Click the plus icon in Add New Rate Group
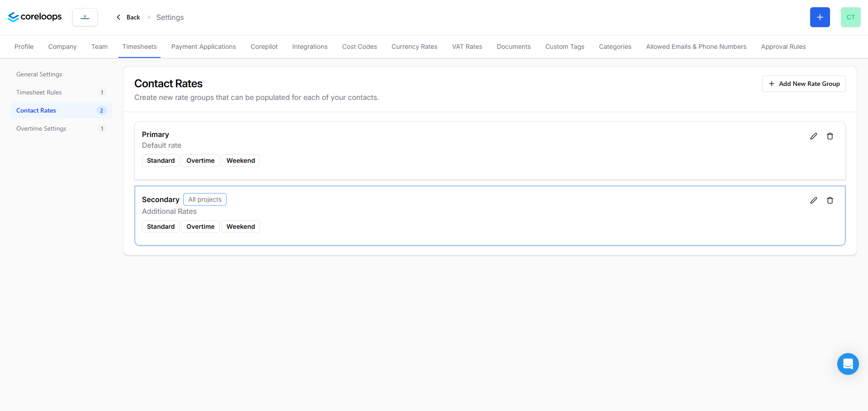This screenshot has height=411, width=868. click(771, 84)
